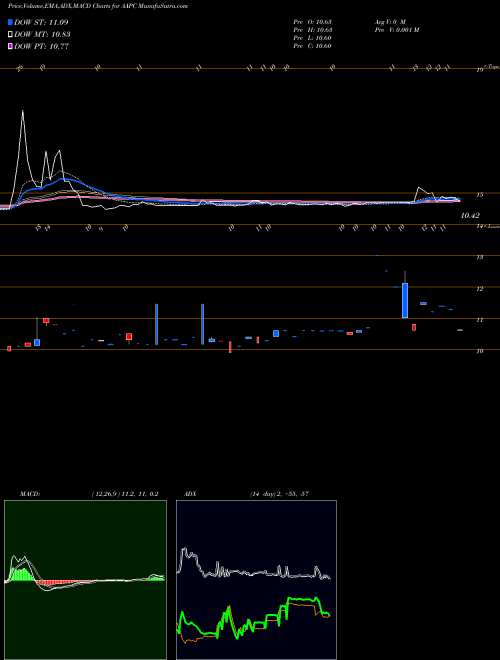Click the 10.42 price label near the EMA lines
This screenshot has height=660, width=500.
[x=470, y=216]
